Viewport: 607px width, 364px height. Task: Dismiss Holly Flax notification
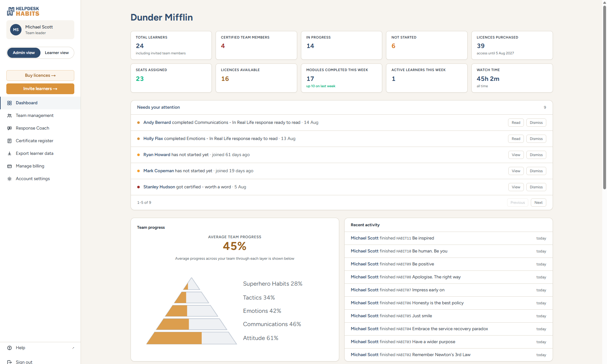coord(536,139)
